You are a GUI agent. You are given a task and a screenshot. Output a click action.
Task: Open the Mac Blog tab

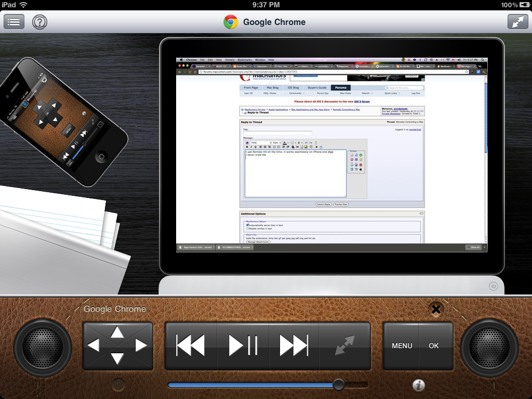pos(272,87)
